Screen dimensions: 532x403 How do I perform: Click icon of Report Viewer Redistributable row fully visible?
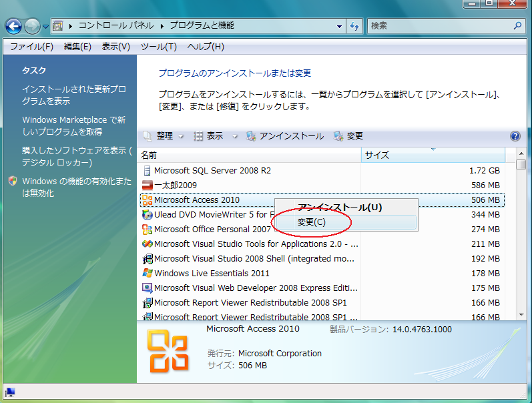coord(148,303)
